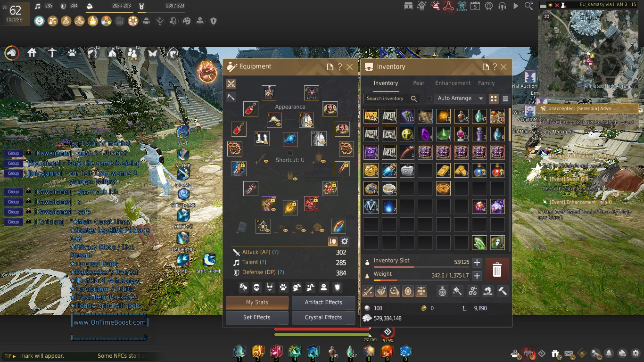Open the home icon in top-left bar
Viewport: 644px width, 362px height.
click(32, 53)
